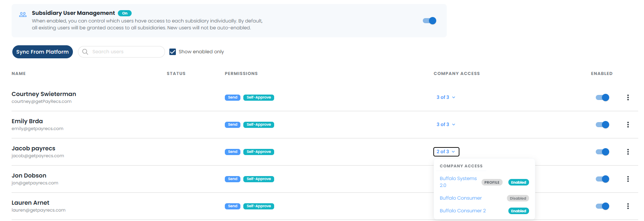Disable Emily Brda's enabled toggle
This screenshot has width=644, height=221.
(602, 125)
